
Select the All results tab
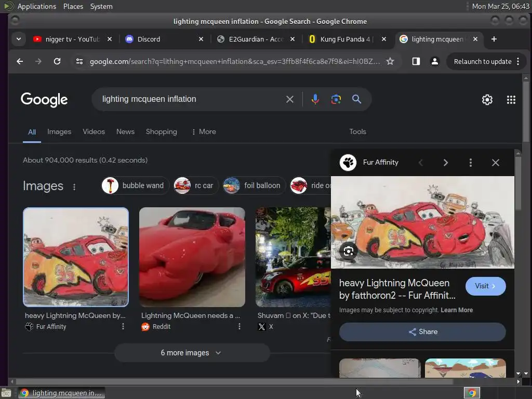pyautogui.click(x=32, y=132)
